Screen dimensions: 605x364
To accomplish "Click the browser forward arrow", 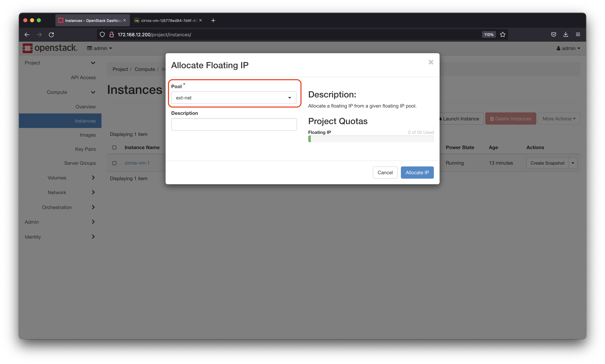I will click(39, 35).
